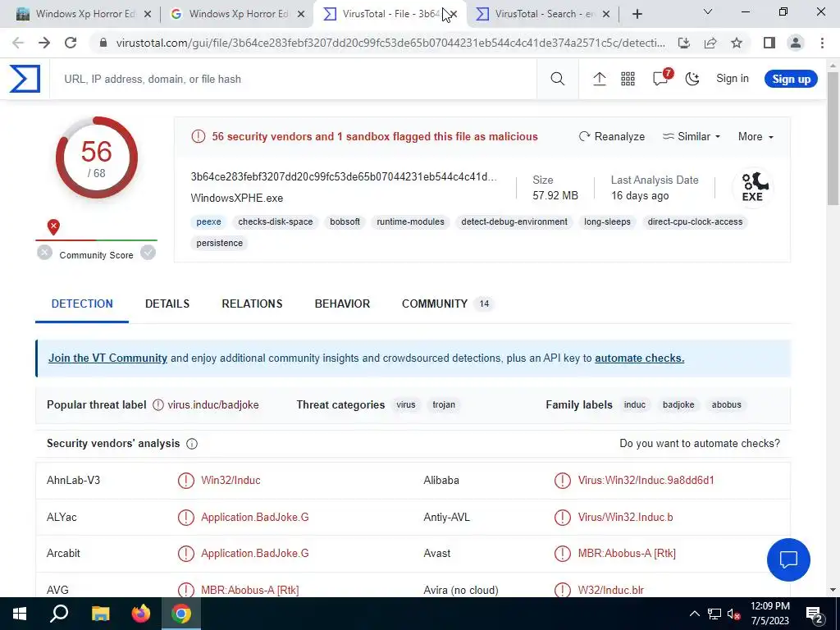Click the search magnifier icon

[x=558, y=79]
